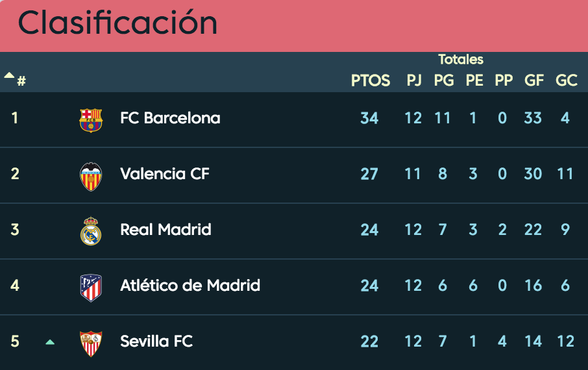Click the GF column header

click(x=534, y=80)
